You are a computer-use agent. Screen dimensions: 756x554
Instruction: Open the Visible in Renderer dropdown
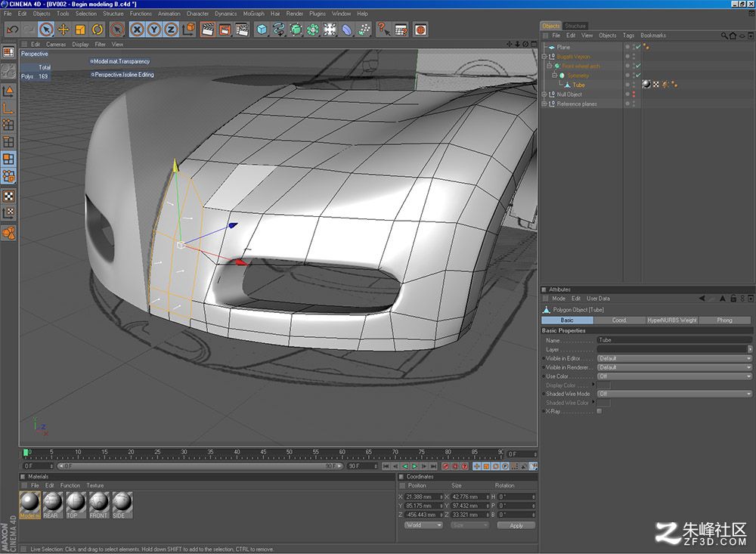(674, 367)
